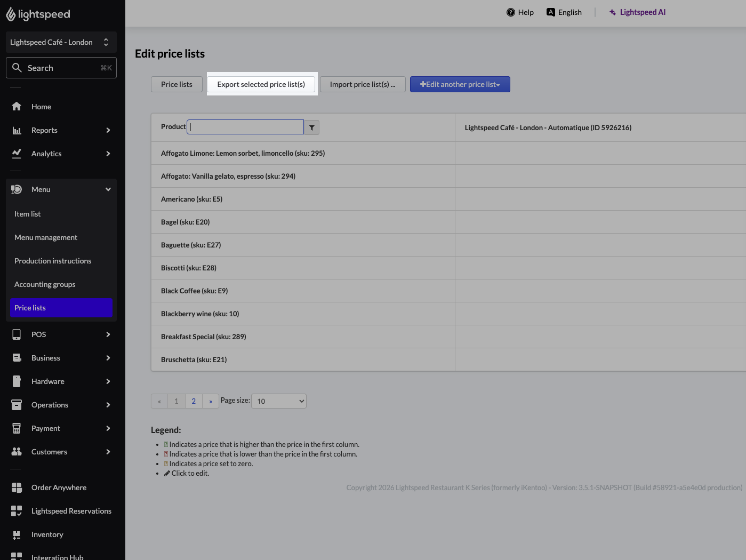Click the Reports bar chart icon

point(17,130)
